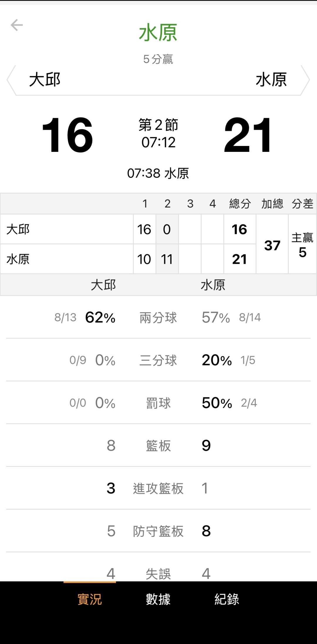Screen dimensions: 317x644
Task: Switch to the 實況 tab
Action: tap(90, 599)
